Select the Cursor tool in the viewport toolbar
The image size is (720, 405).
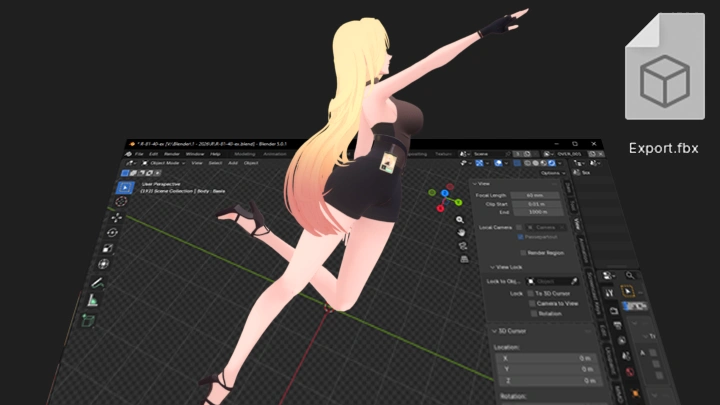(120, 199)
